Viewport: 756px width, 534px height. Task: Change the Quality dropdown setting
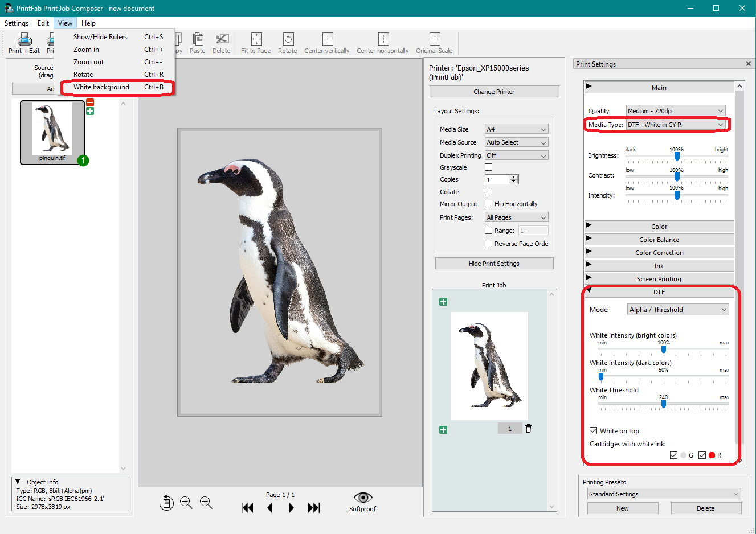(675, 110)
